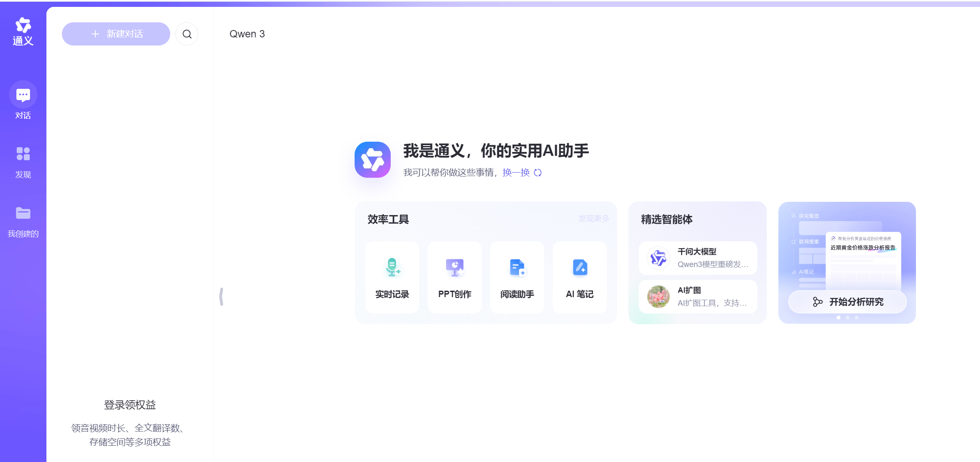The image size is (980, 462).
Task: Open 发现更多 in efficiency tools
Action: (594, 219)
